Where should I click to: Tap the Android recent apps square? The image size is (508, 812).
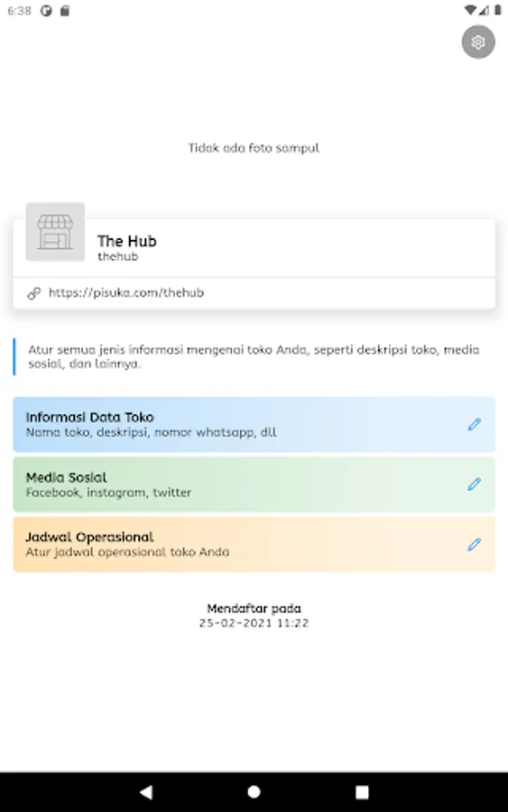point(362,792)
